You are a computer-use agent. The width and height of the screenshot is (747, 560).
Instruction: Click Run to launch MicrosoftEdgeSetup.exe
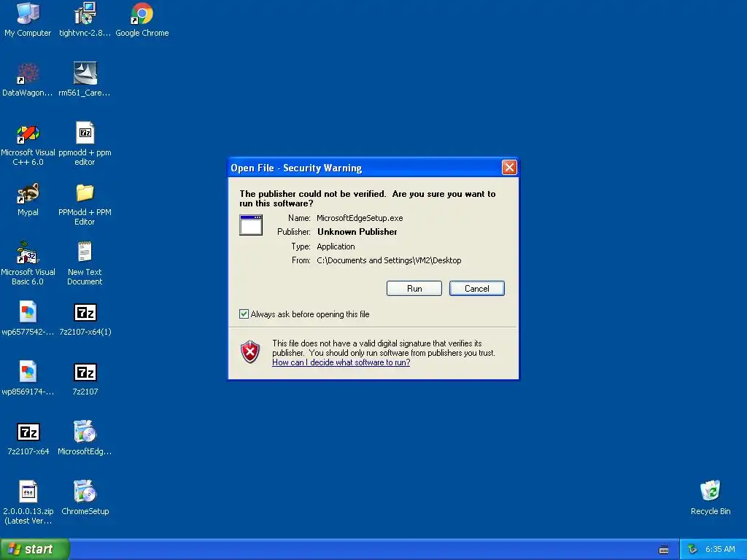tap(414, 289)
